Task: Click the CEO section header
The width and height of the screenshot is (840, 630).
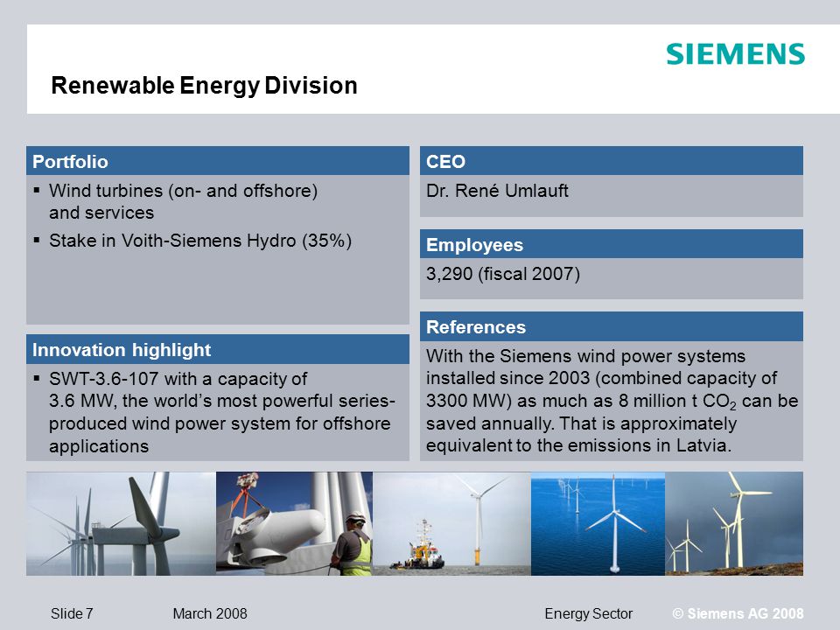Action: point(612,161)
